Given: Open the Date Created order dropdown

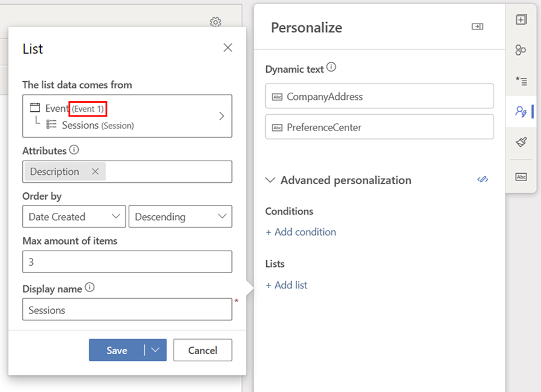Looking at the screenshot, I should click(74, 216).
